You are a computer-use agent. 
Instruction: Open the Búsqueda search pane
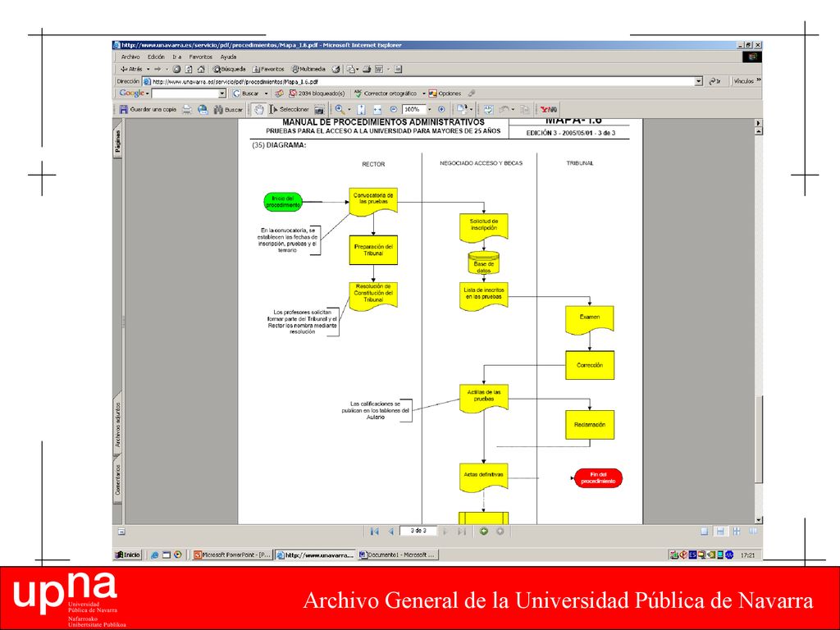click(x=229, y=69)
